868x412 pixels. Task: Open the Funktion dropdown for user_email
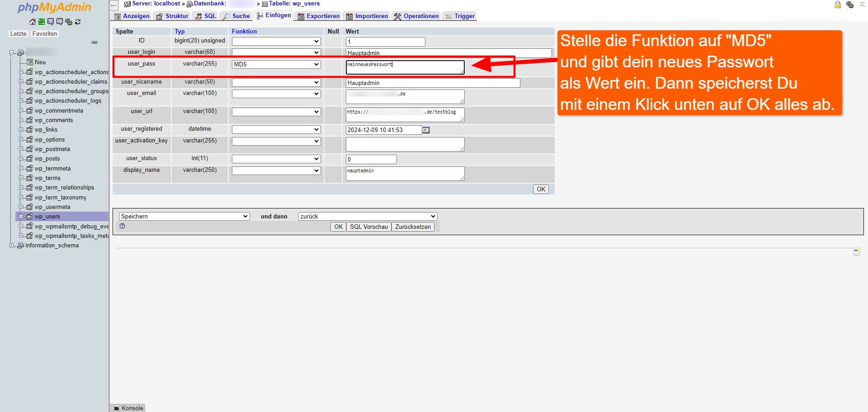(276, 94)
